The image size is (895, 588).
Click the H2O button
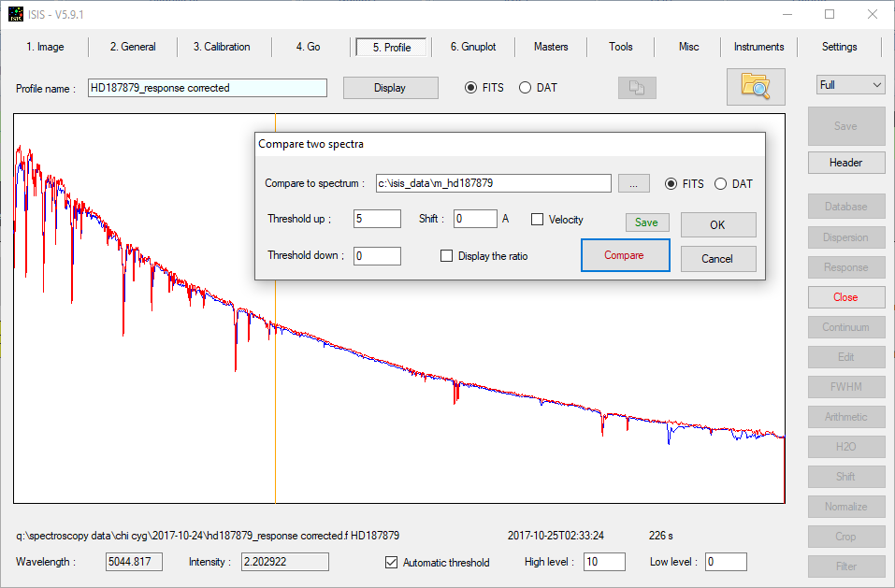pos(846,447)
